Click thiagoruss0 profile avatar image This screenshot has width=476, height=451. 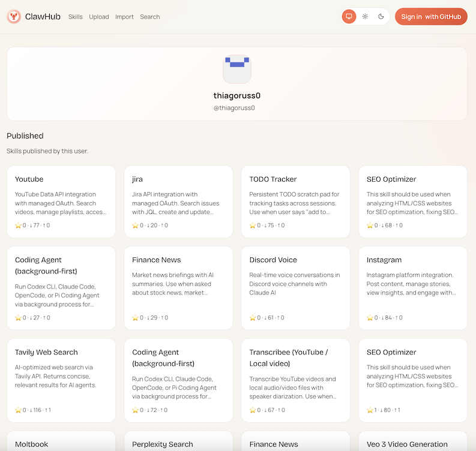[x=236, y=69]
